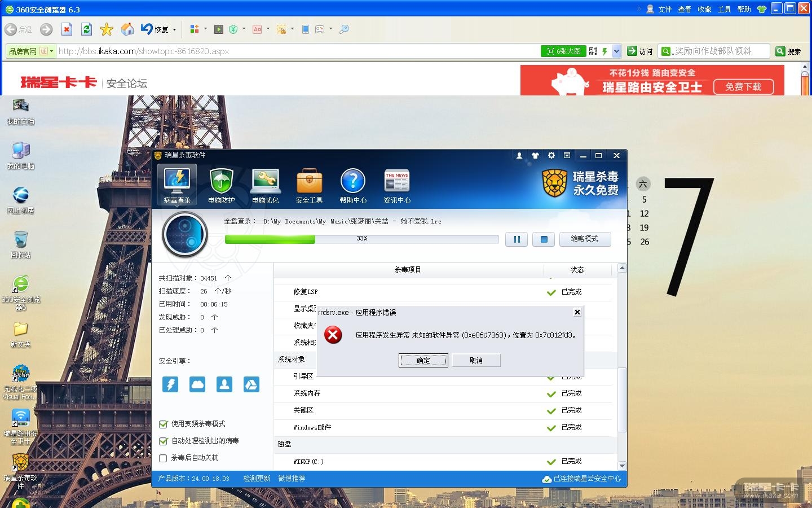This screenshot has height=508, width=812.
Task: Go forward in the 360 browser
Action: coord(46,29)
